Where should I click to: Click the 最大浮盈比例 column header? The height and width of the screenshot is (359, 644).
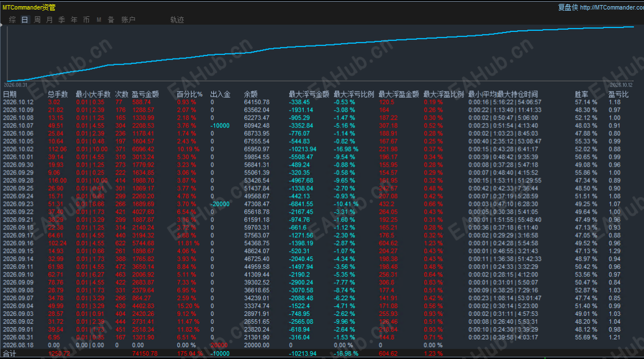(x=444, y=94)
